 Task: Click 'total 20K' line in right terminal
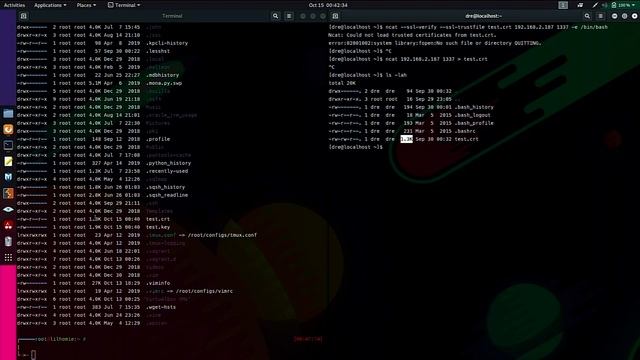pos(342,83)
